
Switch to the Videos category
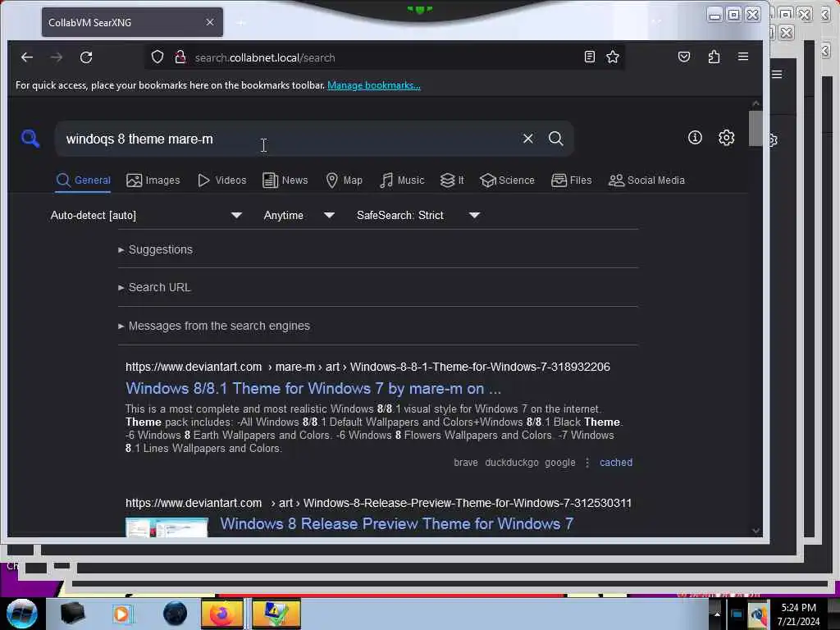coord(221,180)
